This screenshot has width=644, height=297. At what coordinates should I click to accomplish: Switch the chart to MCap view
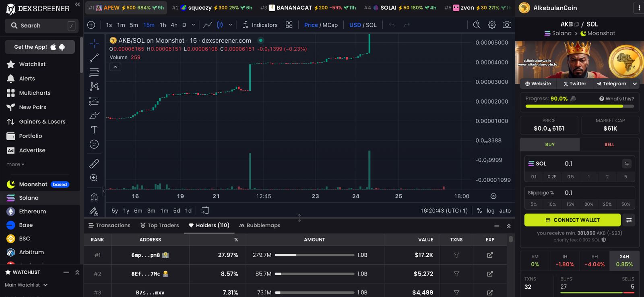330,25
